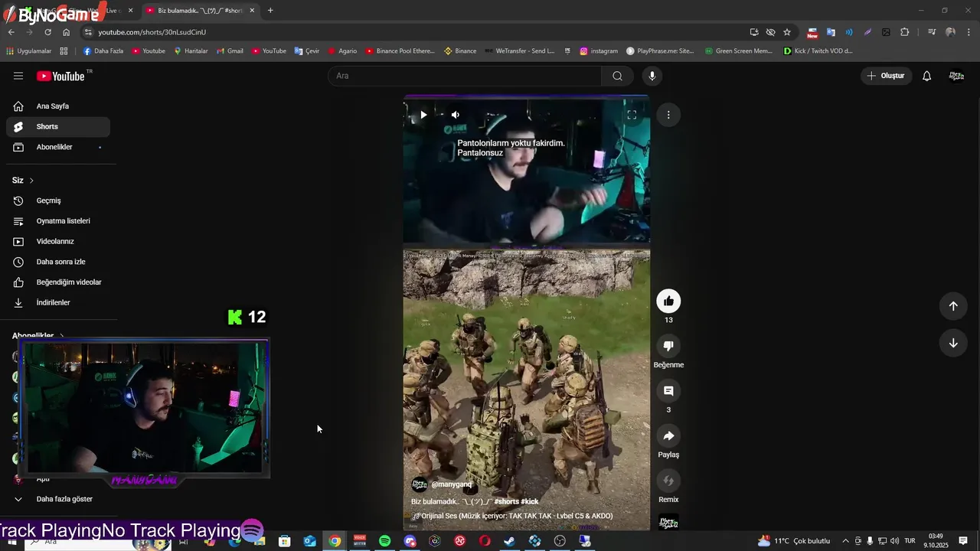Image resolution: width=980 pixels, height=551 pixels.
Task: Open Spotify from the taskbar
Action: (x=385, y=541)
